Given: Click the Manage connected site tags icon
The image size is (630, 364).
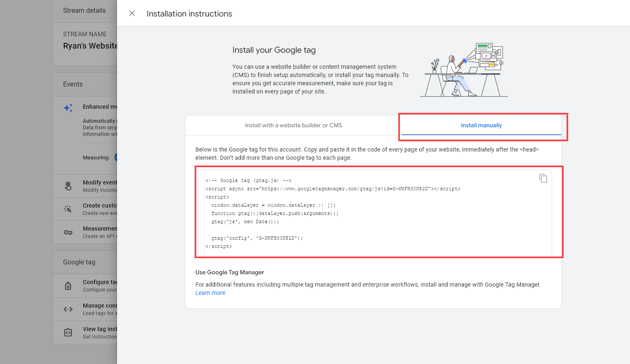Looking at the screenshot, I should [x=68, y=309].
